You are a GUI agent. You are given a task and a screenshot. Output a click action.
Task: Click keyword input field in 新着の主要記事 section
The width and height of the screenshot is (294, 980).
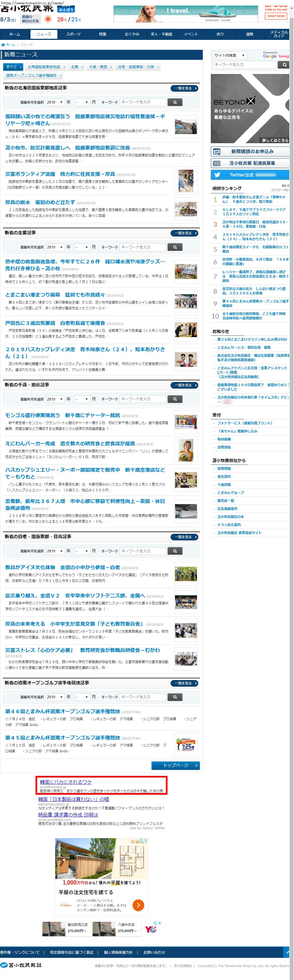click(143, 247)
